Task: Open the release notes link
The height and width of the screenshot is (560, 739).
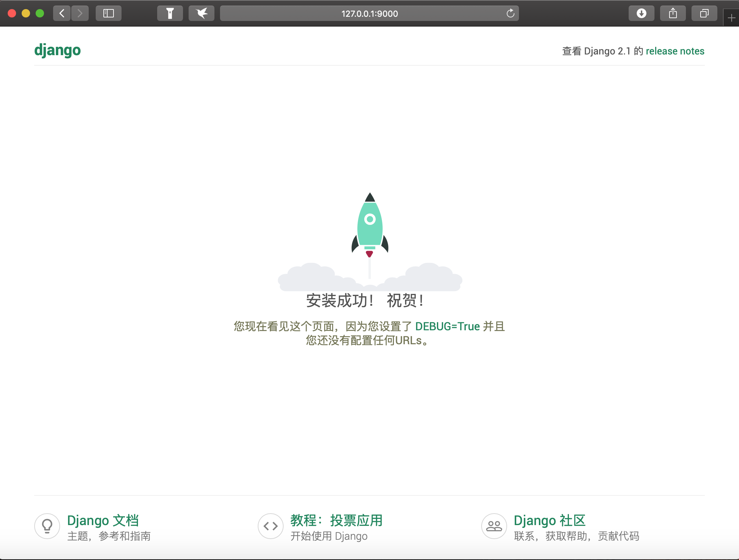Action: (x=675, y=51)
